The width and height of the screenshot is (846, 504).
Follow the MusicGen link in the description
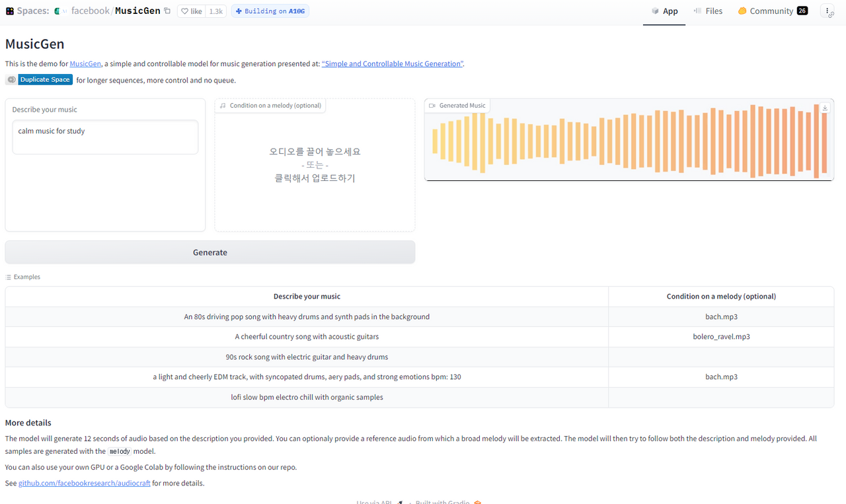85,64
